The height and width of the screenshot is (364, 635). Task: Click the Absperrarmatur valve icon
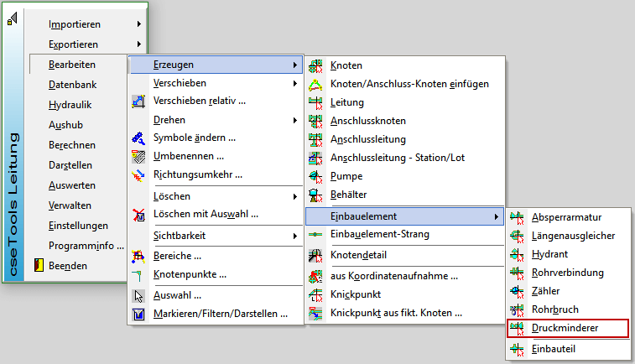(x=518, y=218)
